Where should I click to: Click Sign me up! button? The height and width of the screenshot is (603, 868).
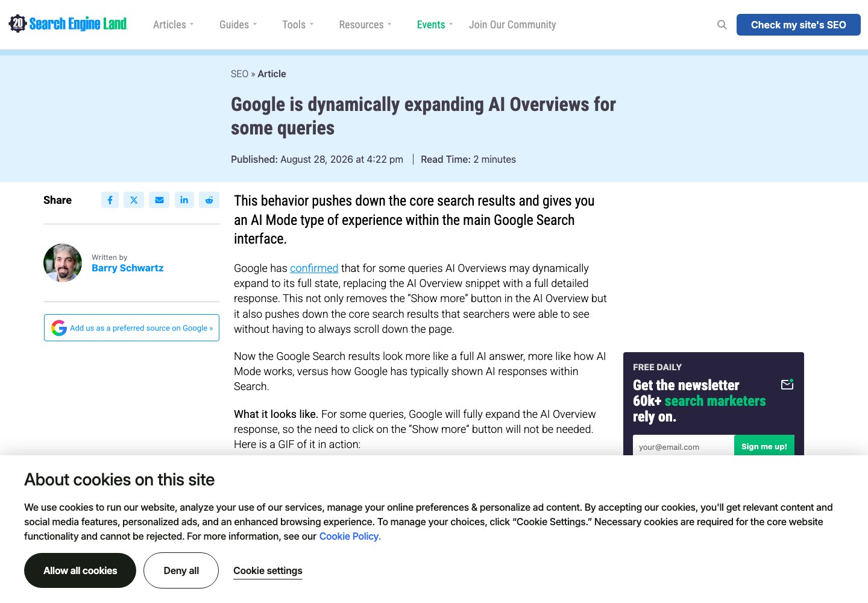[764, 447]
